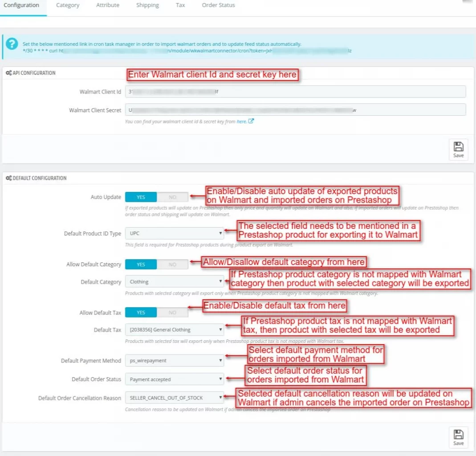Switch to the Shipping tab
This screenshot has width=476, height=456.
coord(147,5)
